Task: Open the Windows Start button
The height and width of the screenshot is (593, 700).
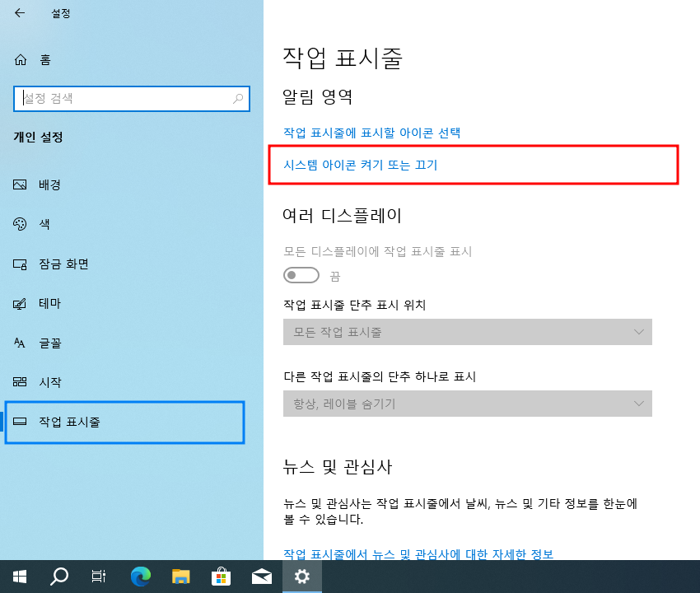Action: click(x=20, y=577)
